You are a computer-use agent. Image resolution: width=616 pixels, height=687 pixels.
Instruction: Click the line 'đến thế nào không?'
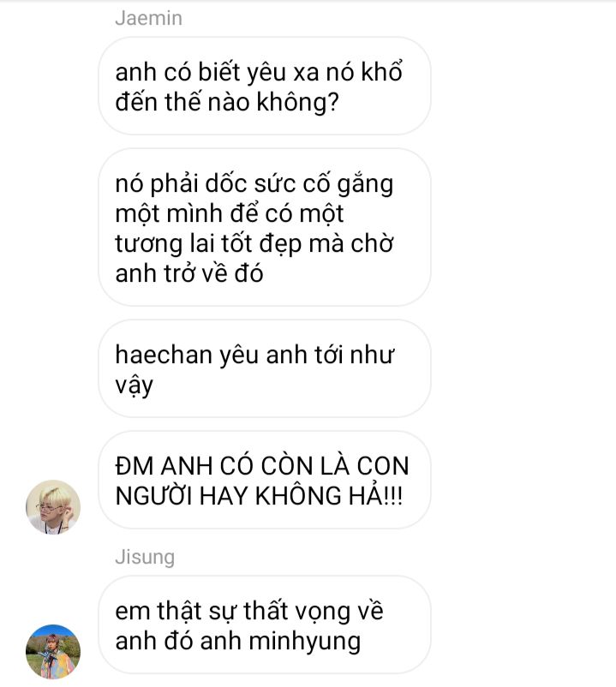(227, 102)
